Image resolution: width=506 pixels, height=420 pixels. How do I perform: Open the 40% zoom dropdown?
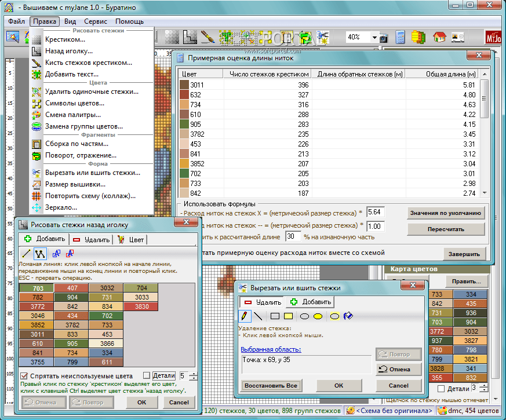click(374, 38)
